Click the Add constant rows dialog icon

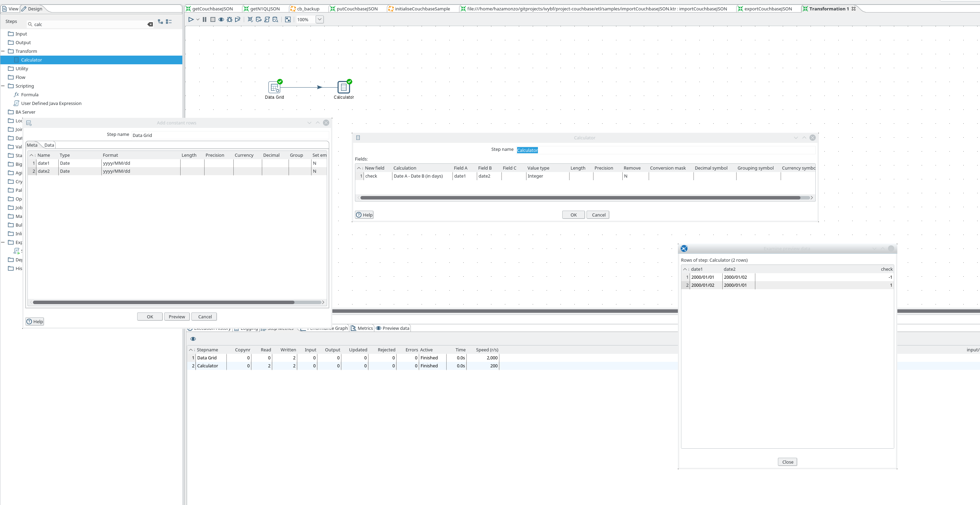pos(29,123)
